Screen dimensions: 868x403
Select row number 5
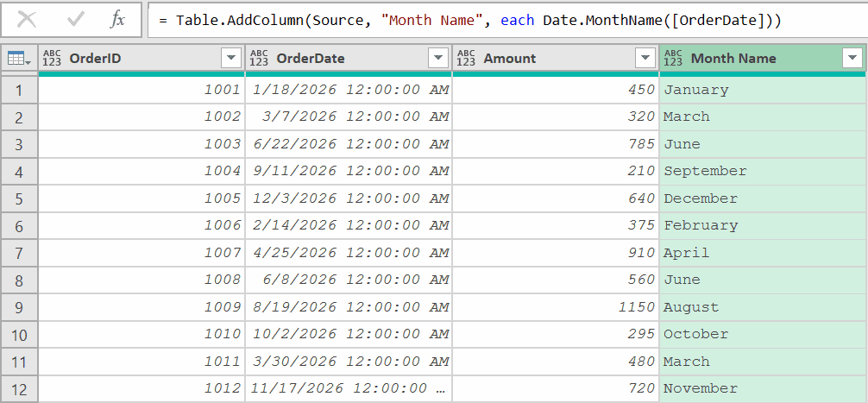(x=19, y=198)
